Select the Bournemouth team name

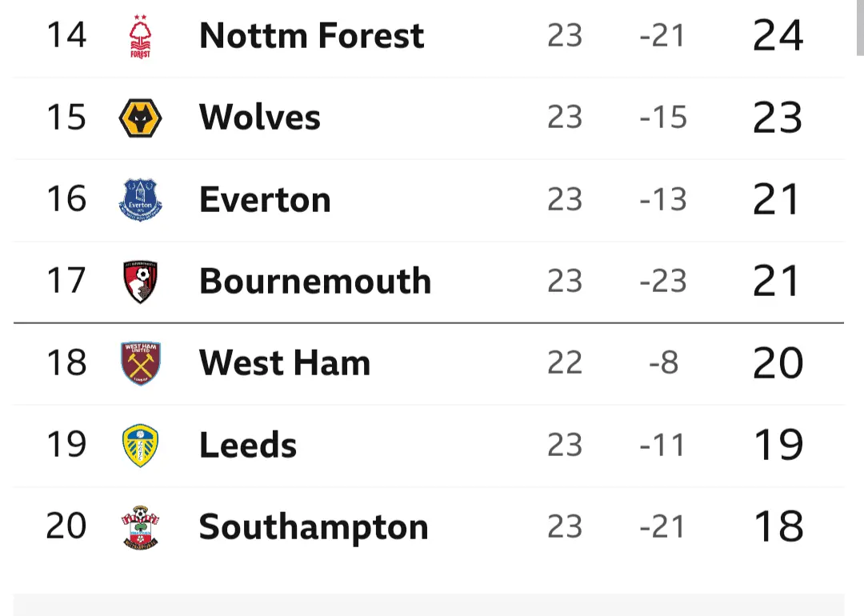pyautogui.click(x=315, y=282)
